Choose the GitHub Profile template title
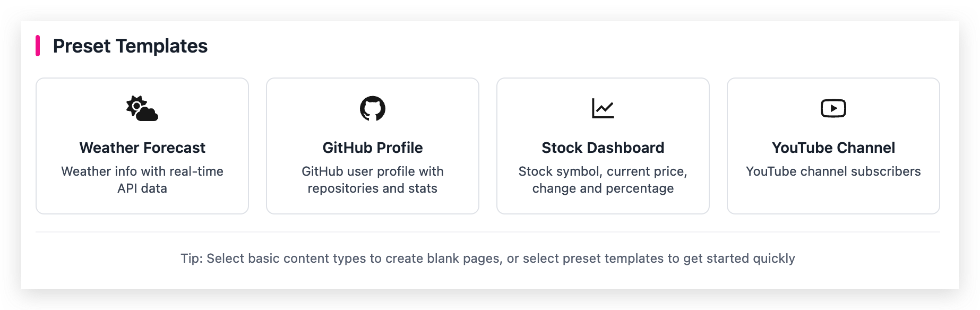Screen dimensions: 980x310 (x=372, y=148)
